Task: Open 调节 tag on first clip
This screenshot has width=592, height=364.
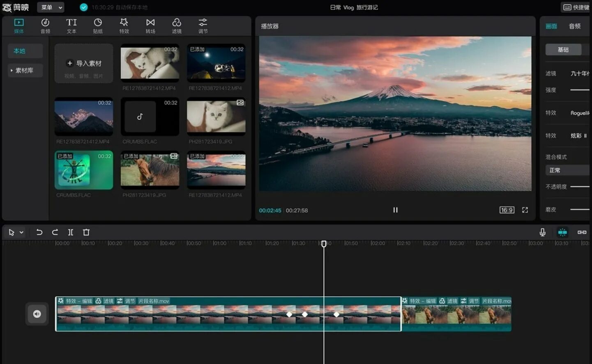Action: coord(126,301)
